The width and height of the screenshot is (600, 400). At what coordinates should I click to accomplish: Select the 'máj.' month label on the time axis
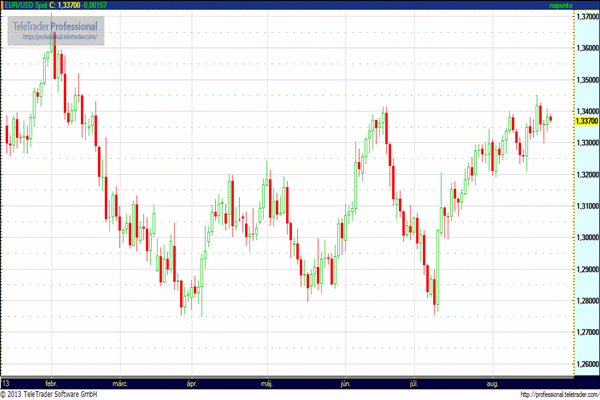pos(266,383)
